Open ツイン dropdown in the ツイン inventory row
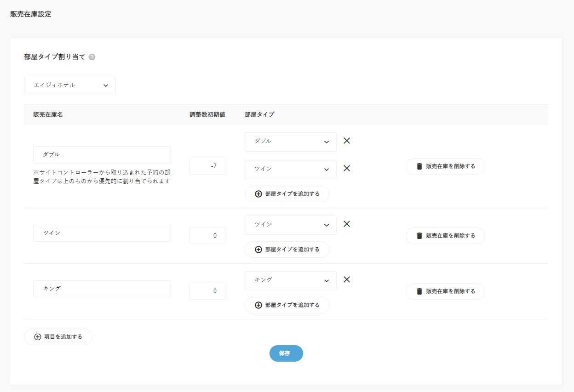574x392 pixels. click(290, 225)
